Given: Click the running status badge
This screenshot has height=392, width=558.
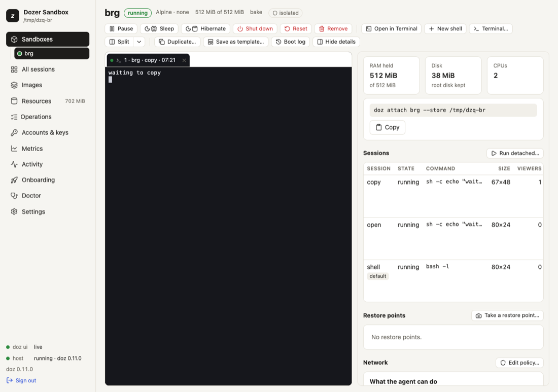Looking at the screenshot, I should pos(137,13).
